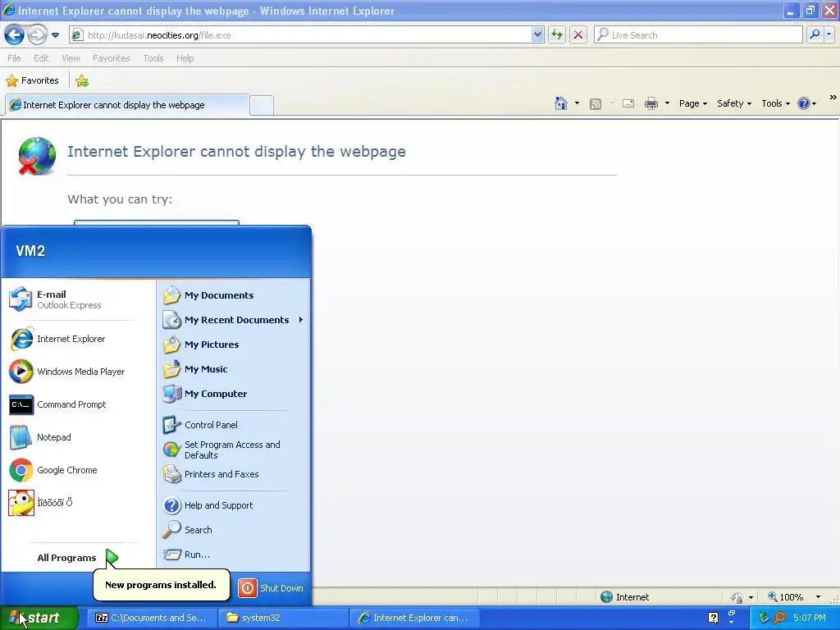Expand the address bar history dropdown
Image resolution: width=840 pixels, height=630 pixels.
[537, 35]
